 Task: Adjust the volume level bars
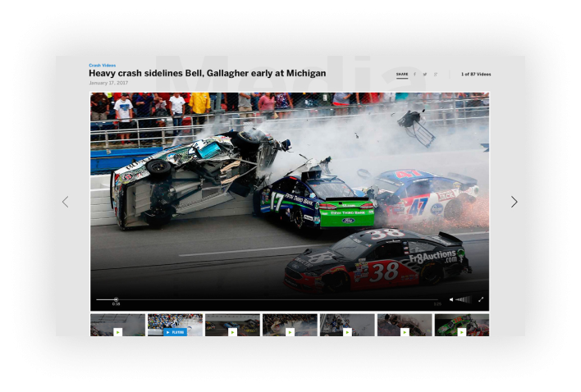pyautogui.click(x=463, y=299)
